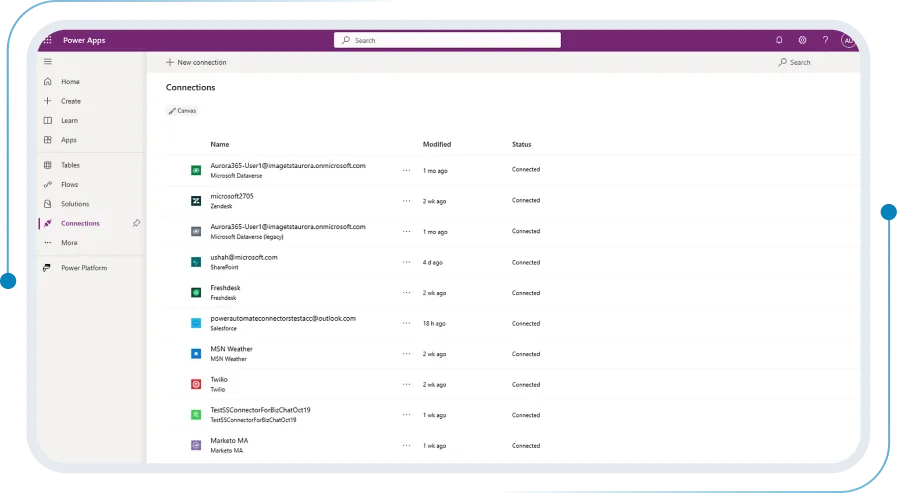This screenshot has width=897, height=493.
Task: Click the Flows icon in sidebar
Action: click(x=48, y=184)
